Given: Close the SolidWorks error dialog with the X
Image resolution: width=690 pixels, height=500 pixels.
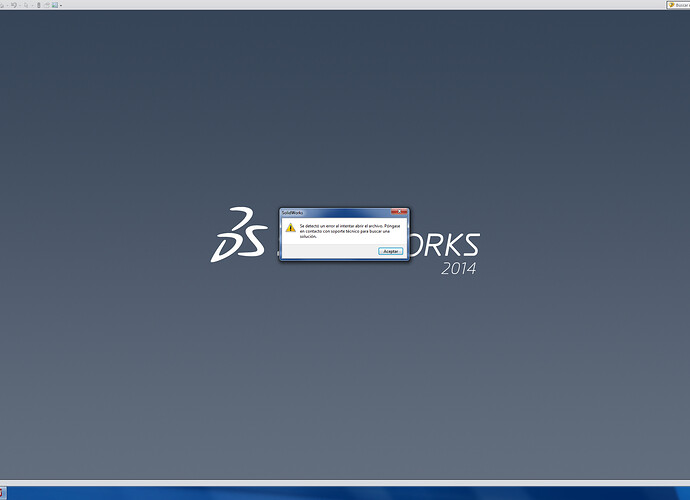Looking at the screenshot, I should 399,212.
